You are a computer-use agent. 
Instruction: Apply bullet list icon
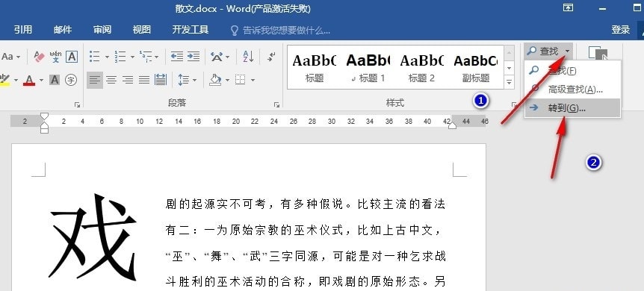[x=94, y=56]
